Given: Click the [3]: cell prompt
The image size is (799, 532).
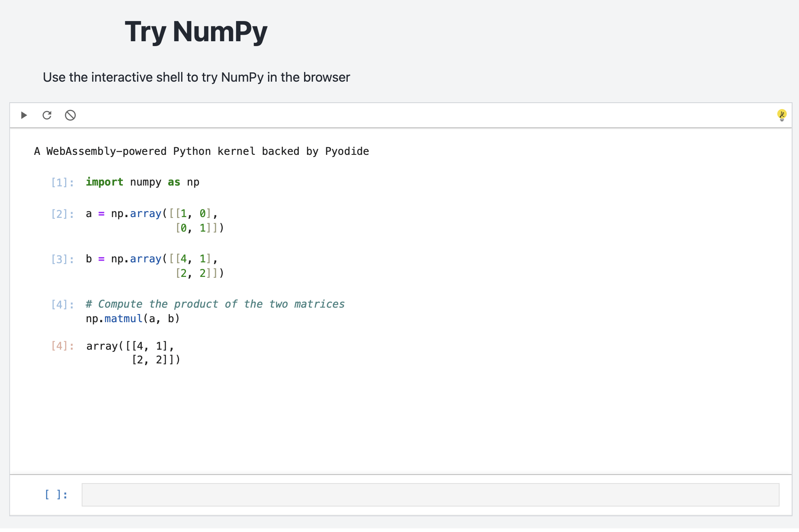Looking at the screenshot, I should (x=63, y=259).
